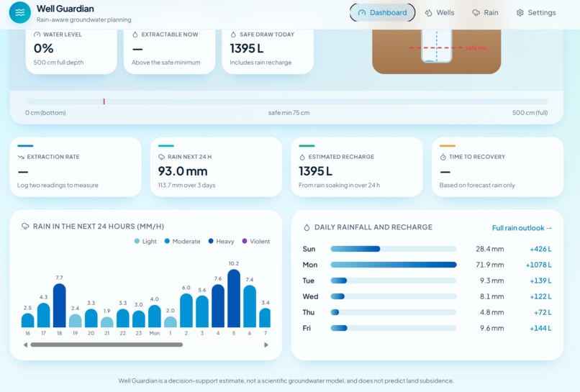Click the Light legend dot
580x392 pixels.
click(x=137, y=241)
